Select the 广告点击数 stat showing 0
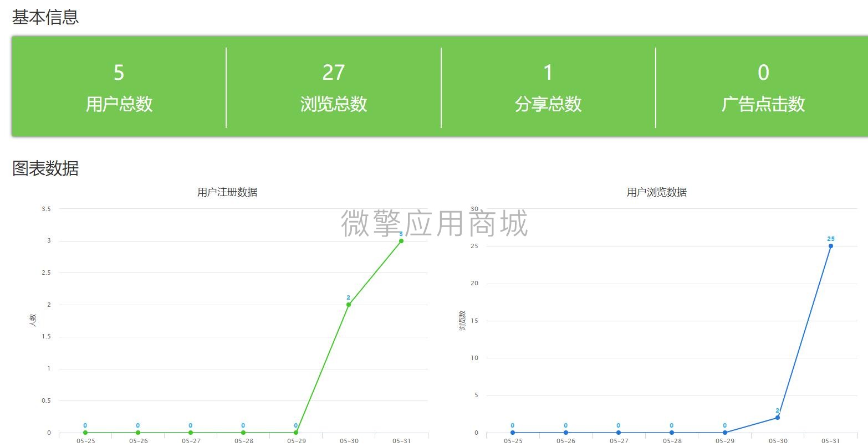The image size is (868, 447). point(763,88)
